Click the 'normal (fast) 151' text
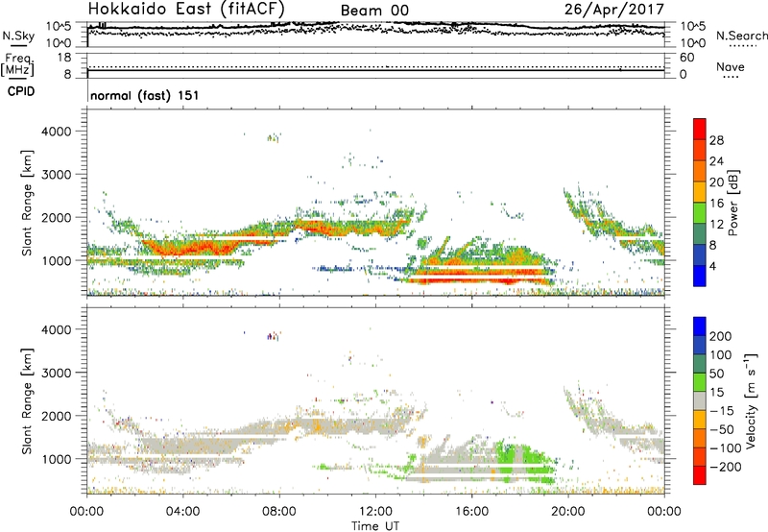The height and width of the screenshot is (532, 768). [145, 95]
